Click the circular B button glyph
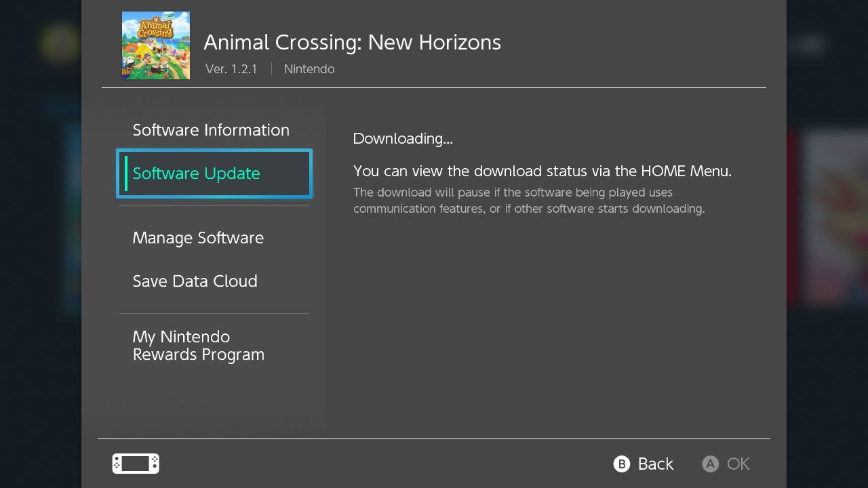The height and width of the screenshot is (488, 868). (x=618, y=464)
